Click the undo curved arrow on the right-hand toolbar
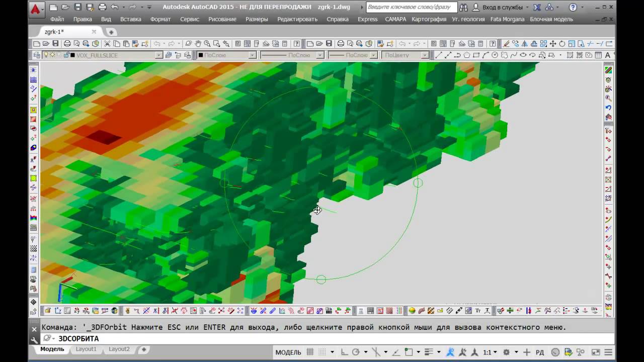 coord(608,108)
